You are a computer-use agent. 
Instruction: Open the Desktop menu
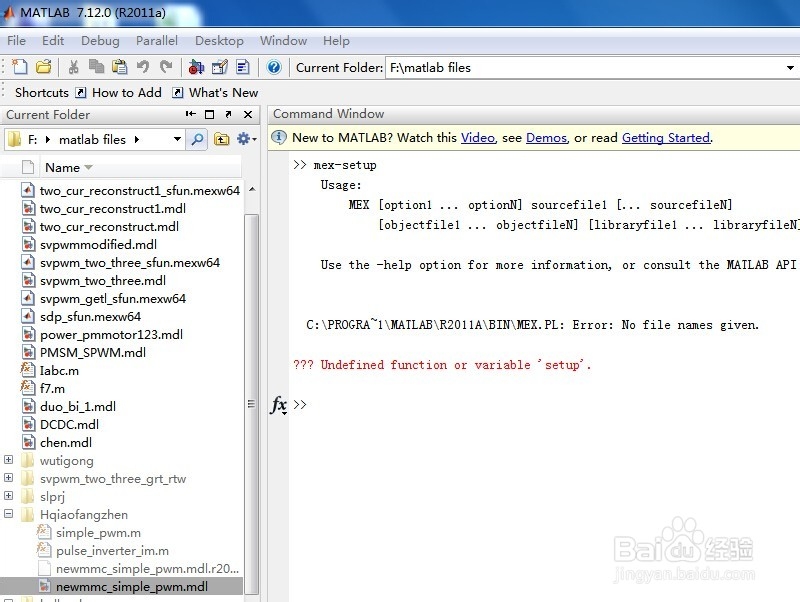tap(219, 41)
